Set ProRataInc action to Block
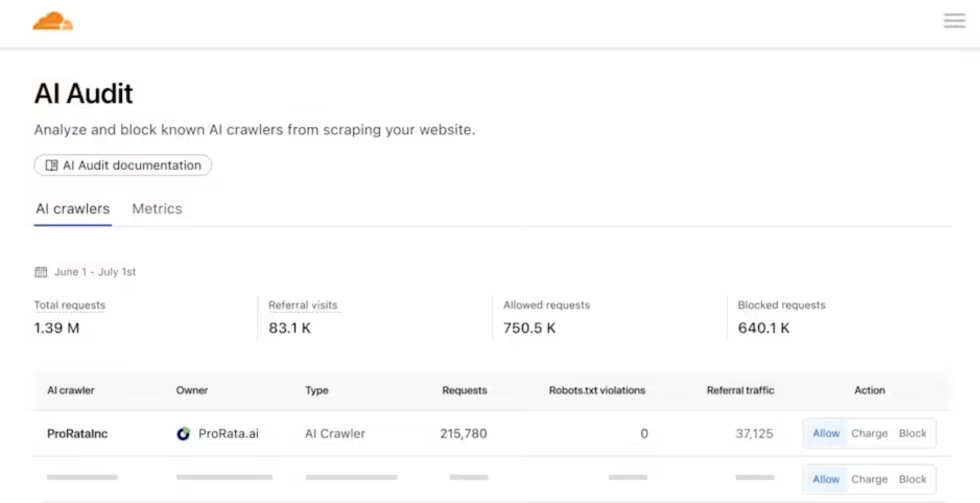 [x=912, y=434]
